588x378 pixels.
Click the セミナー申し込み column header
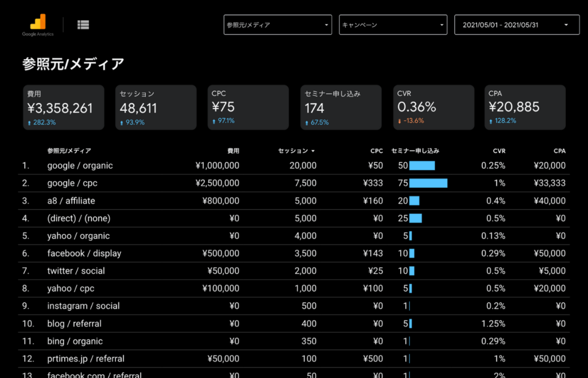[415, 151]
